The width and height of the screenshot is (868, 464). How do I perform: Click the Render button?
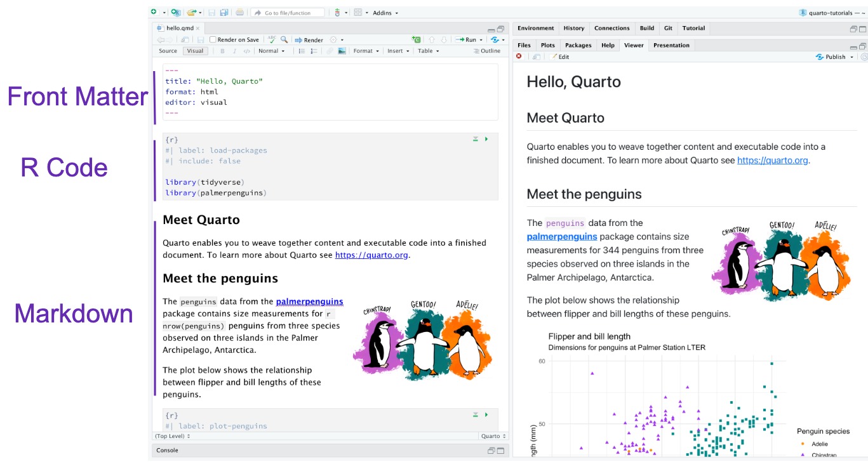(x=309, y=39)
